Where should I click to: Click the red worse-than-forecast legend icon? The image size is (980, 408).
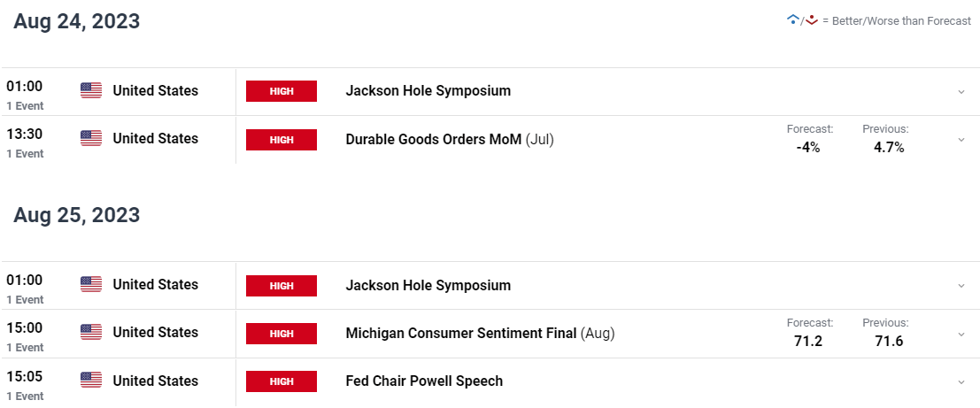pyautogui.click(x=811, y=20)
